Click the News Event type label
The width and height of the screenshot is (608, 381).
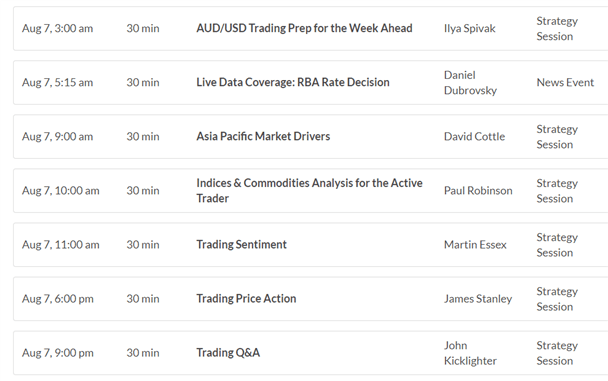[x=565, y=82]
